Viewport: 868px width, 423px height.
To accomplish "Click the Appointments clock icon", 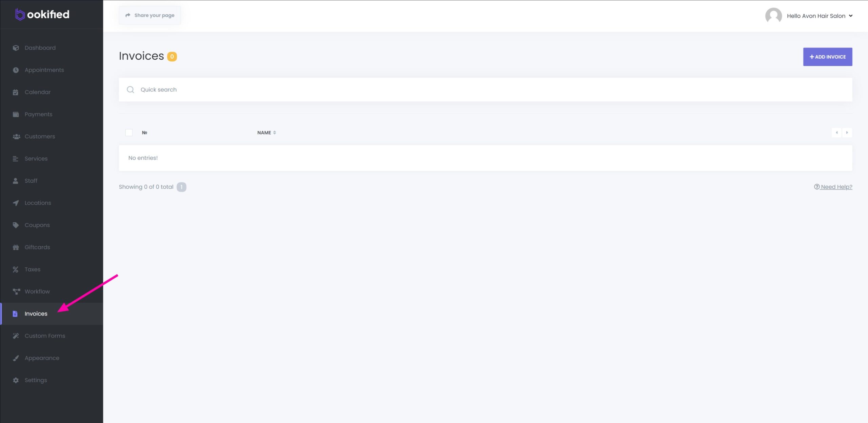I will (x=16, y=70).
